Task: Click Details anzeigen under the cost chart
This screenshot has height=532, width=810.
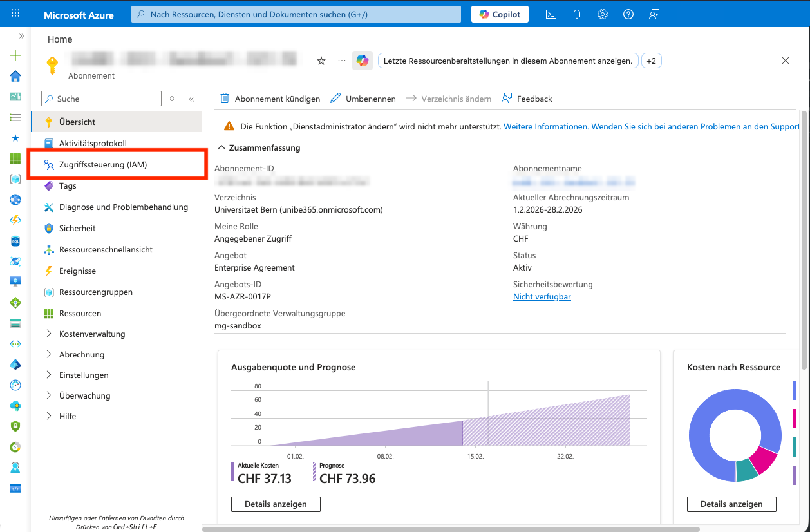Action: [x=276, y=504]
